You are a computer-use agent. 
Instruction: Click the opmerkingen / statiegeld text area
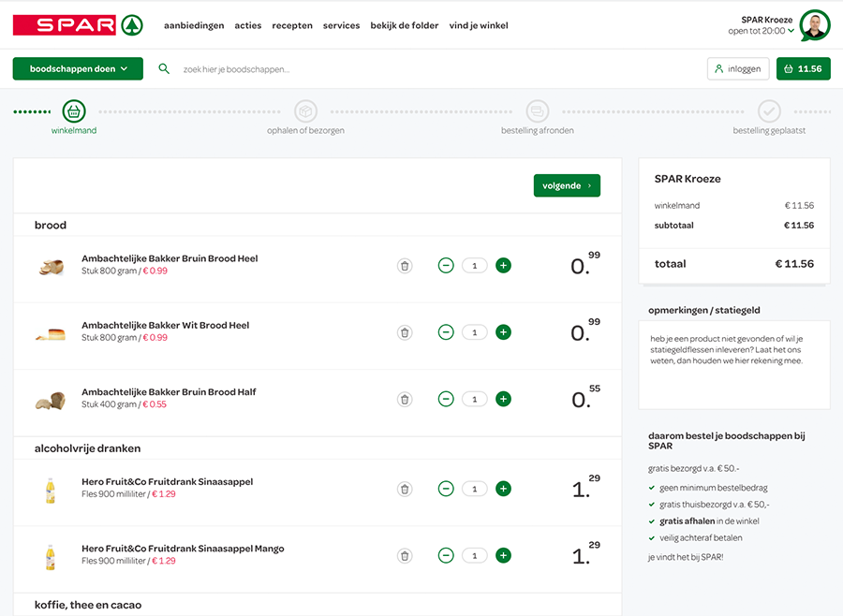click(x=734, y=365)
